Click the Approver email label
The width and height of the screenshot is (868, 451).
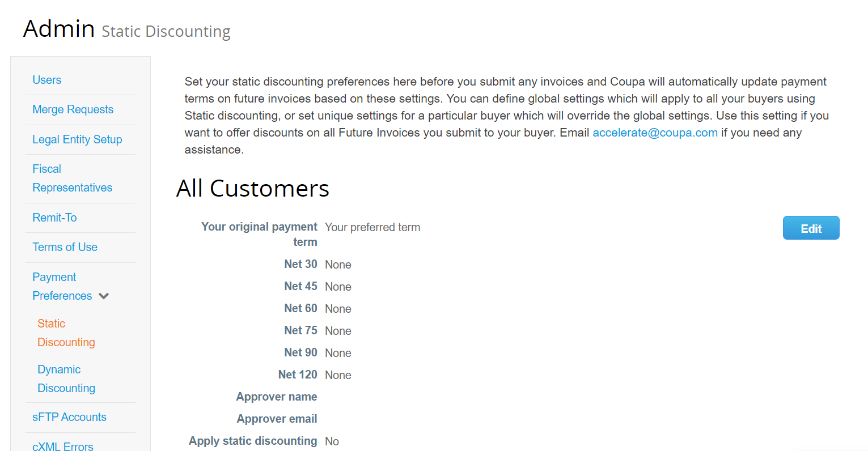coord(277,419)
